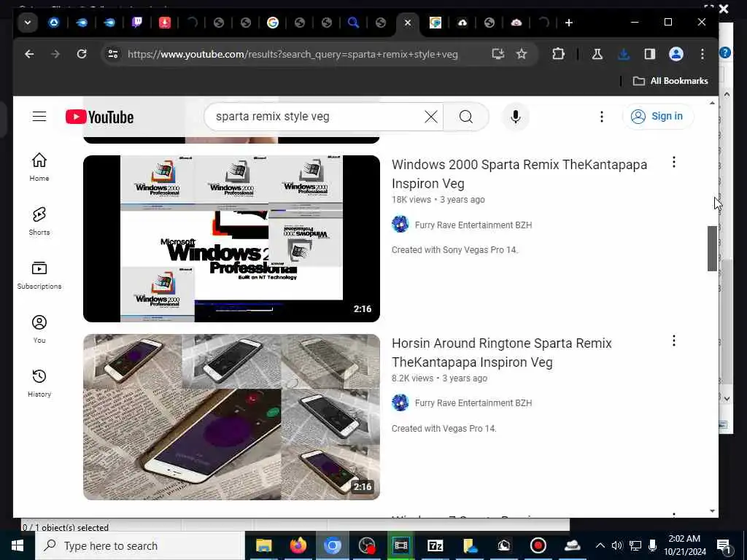Show hidden system tray icons

[600, 545]
